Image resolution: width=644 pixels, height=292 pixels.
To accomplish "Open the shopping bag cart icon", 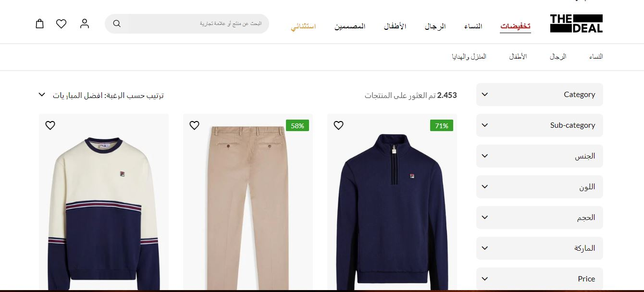I will 40,24.
